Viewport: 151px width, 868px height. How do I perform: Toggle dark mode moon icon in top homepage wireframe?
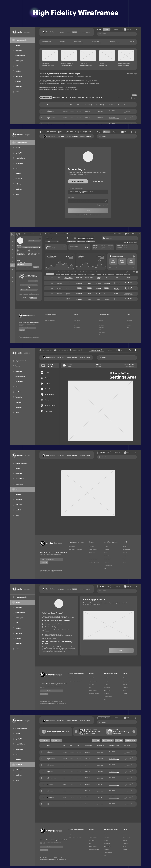pos(136,29)
